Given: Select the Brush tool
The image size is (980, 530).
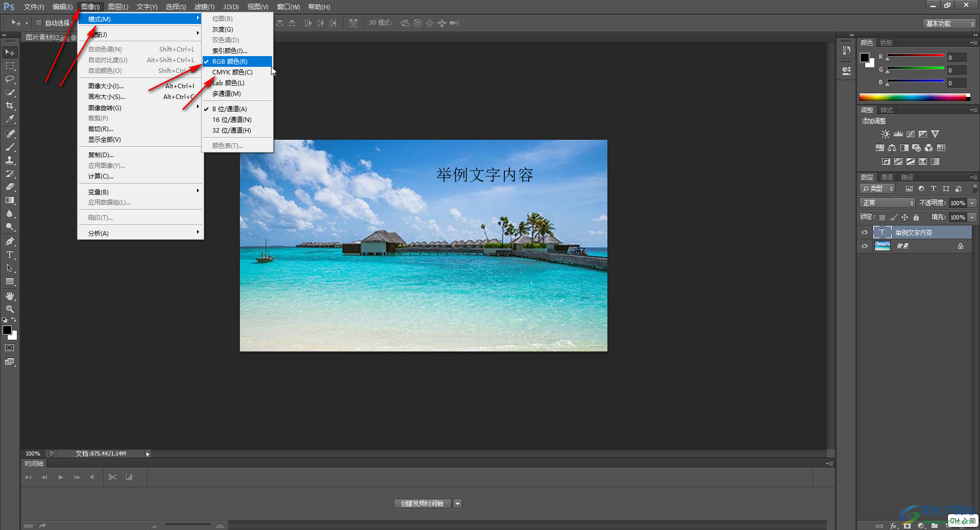Looking at the screenshot, I should click(10, 147).
